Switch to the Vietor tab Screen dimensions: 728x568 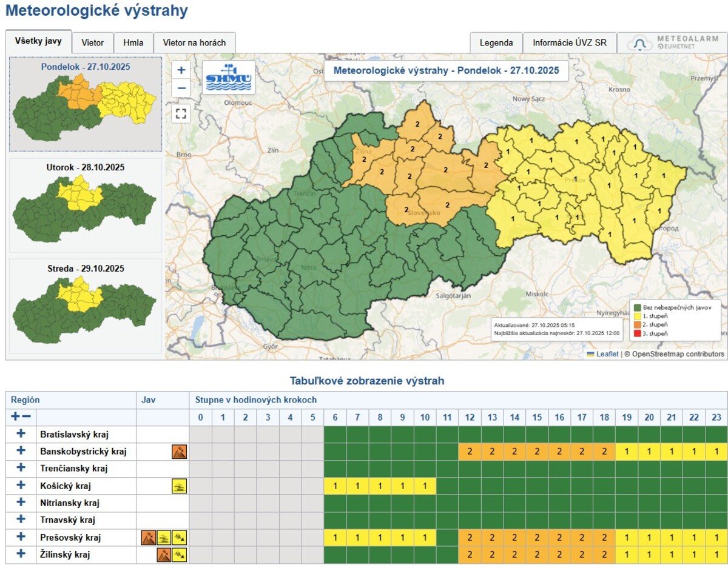(x=93, y=43)
